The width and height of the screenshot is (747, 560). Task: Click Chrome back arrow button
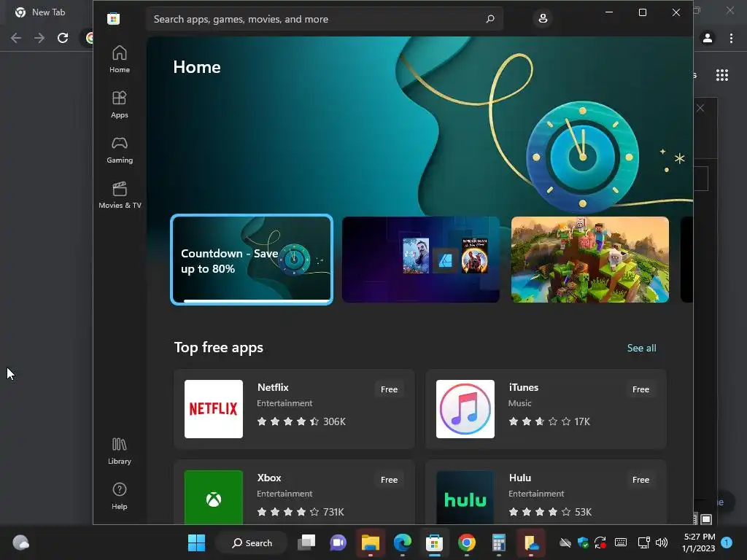pos(16,38)
